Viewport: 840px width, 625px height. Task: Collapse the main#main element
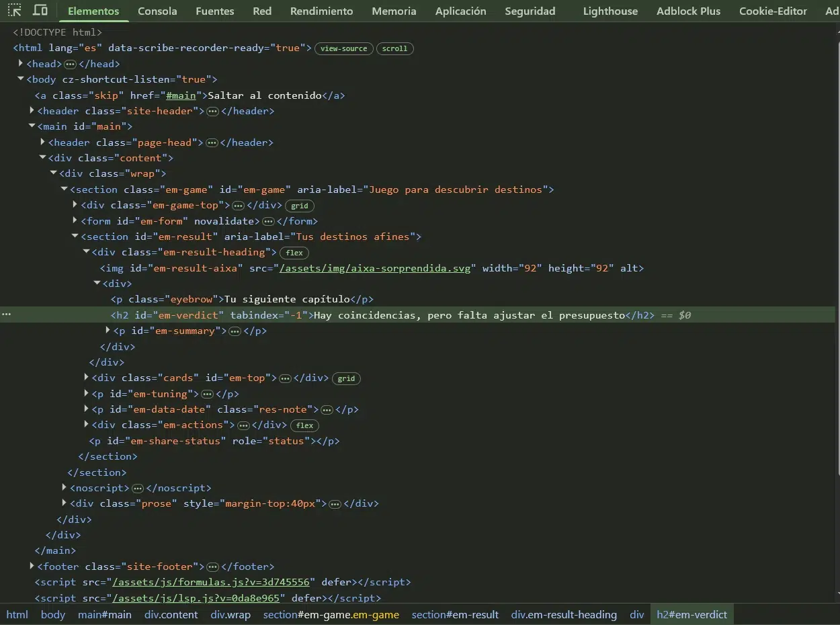pyautogui.click(x=32, y=126)
